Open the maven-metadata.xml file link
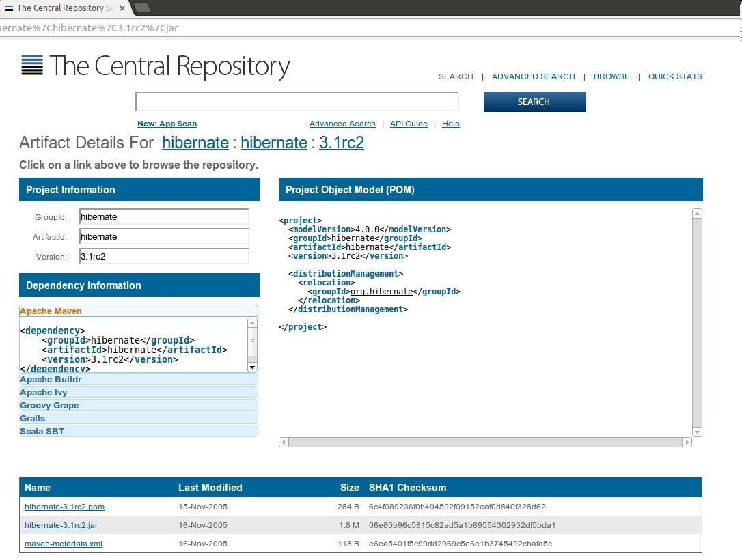 64,544
